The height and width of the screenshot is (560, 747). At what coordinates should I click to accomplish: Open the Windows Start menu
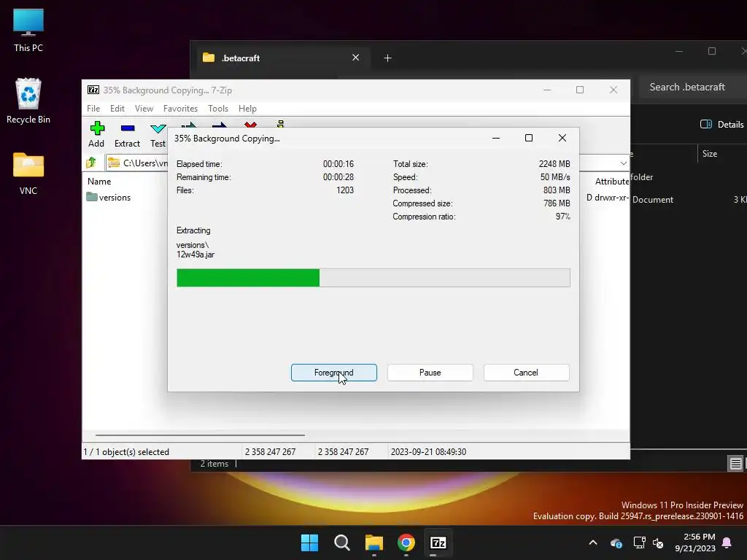309,542
